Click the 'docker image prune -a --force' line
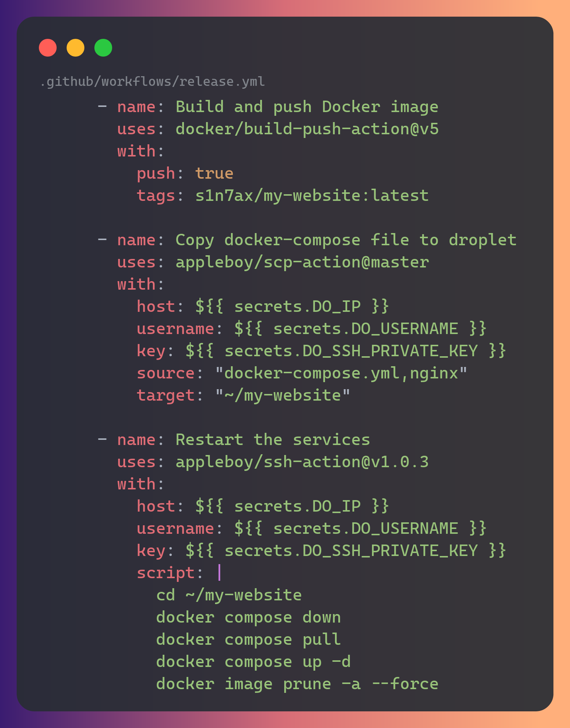Image resolution: width=570 pixels, height=728 pixels. pos(297,684)
